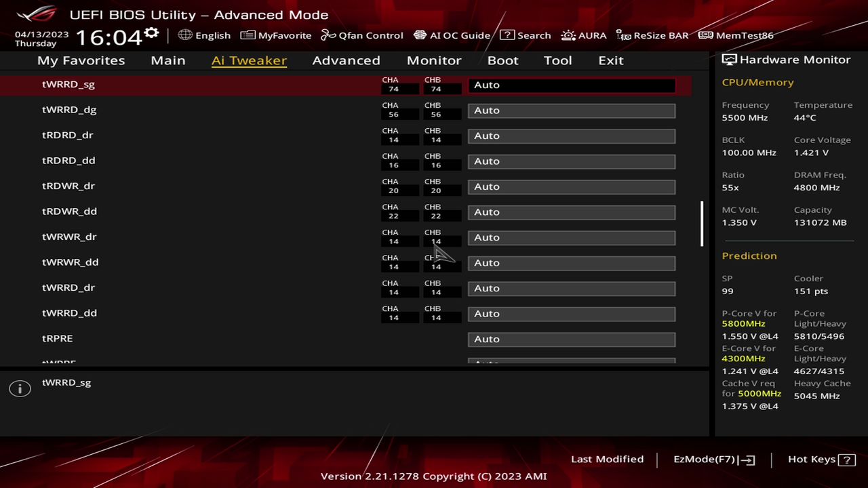Click the CHA value 22 for tRDWR_dd

point(393,216)
